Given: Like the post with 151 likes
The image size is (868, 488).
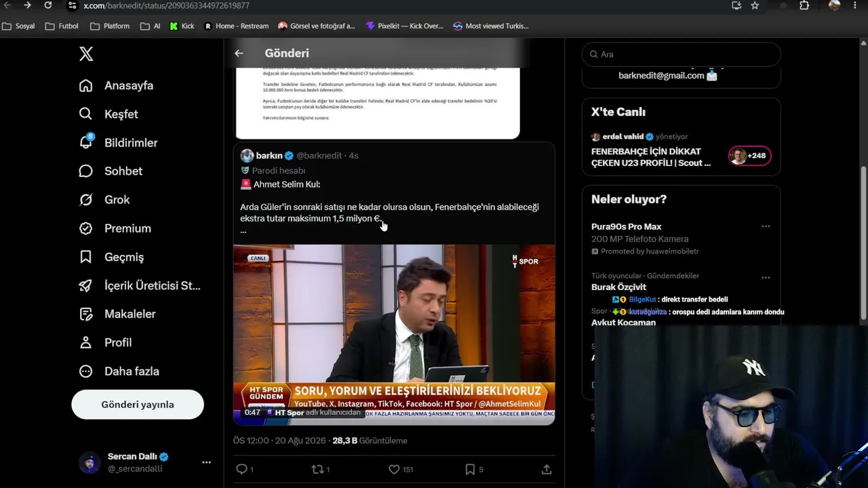Looking at the screenshot, I should [x=401, y=469].
